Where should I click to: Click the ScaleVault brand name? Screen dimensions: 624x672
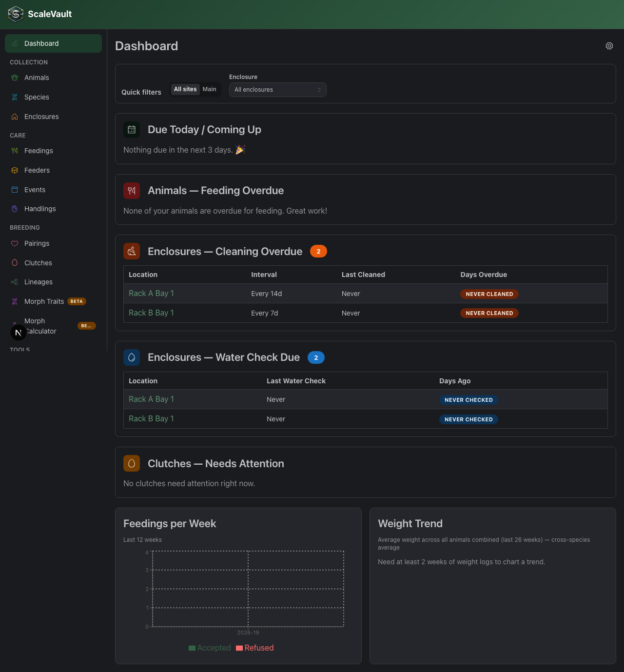click(50, 14)
